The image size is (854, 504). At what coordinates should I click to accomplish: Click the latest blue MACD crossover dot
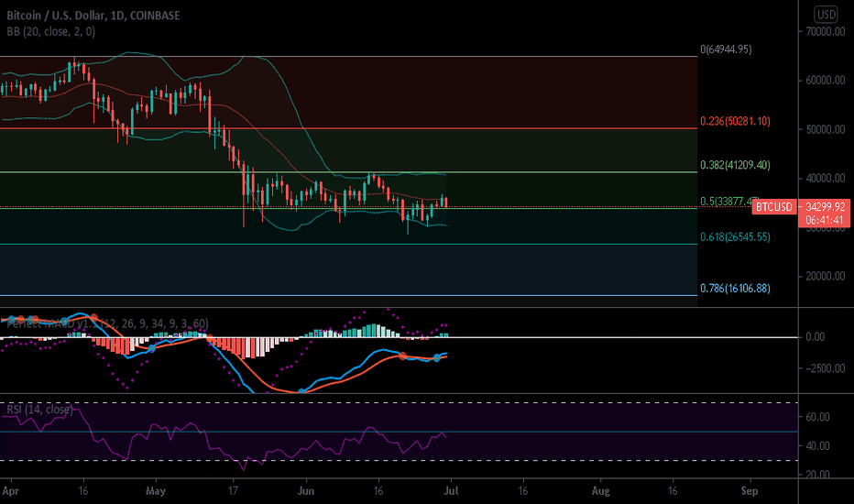click(437, 357)
